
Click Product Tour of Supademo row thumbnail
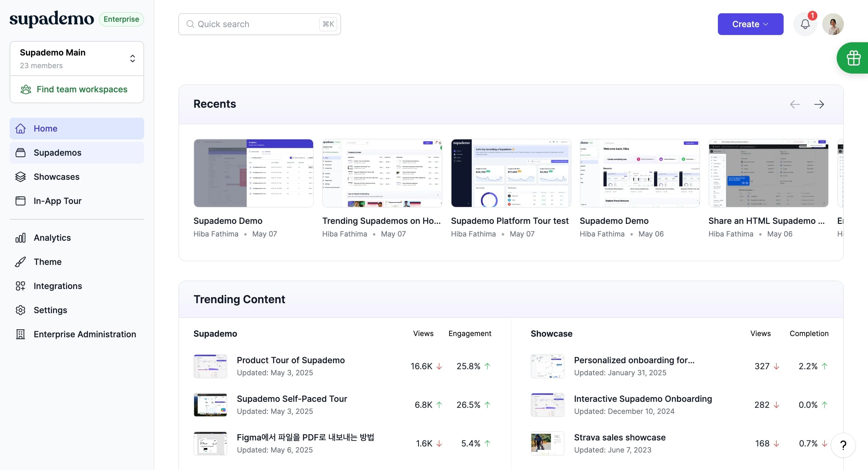pyautogui.click(x=210, y=366)
